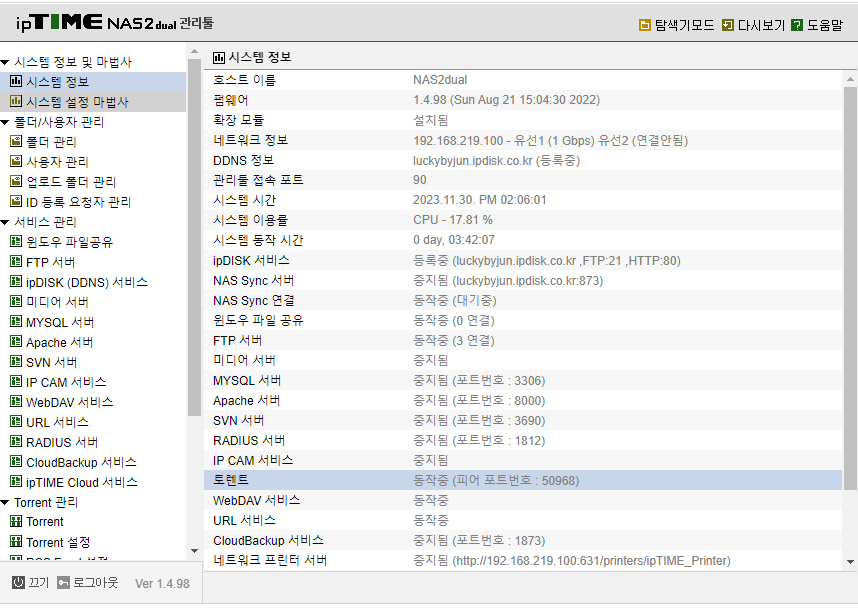
Task: Open 폴더 관리 page
Action: click(51, 142)
